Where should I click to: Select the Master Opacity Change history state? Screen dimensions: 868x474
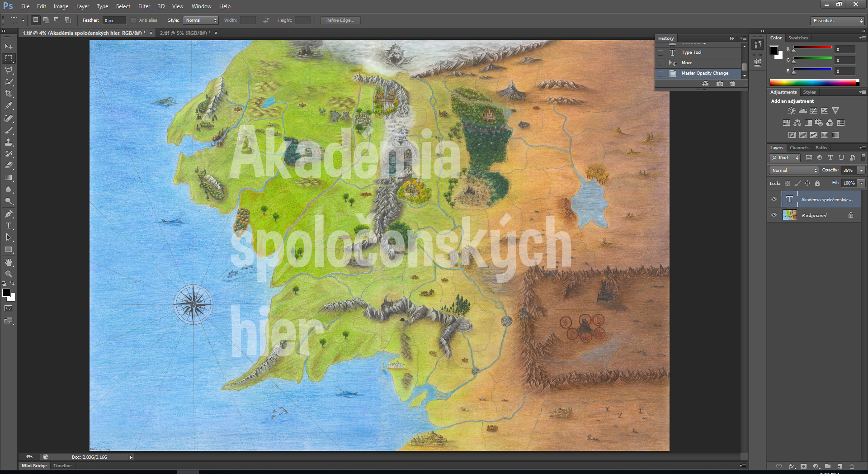(705, 73)
